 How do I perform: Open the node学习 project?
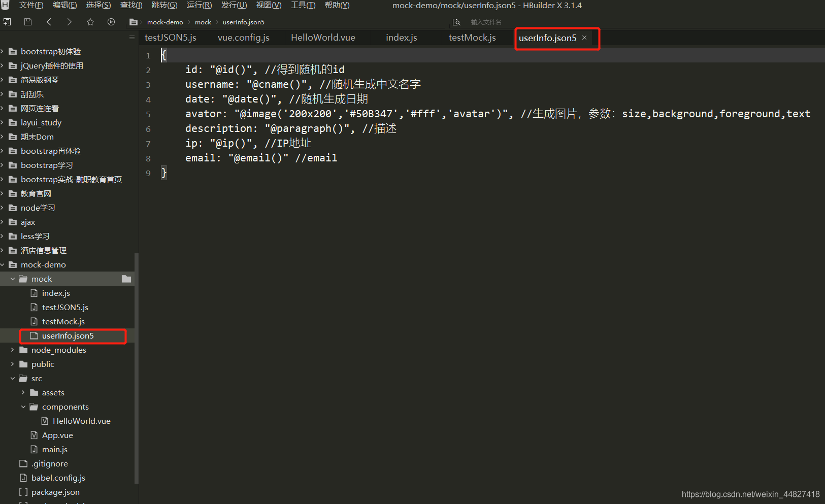pos(38,208)
